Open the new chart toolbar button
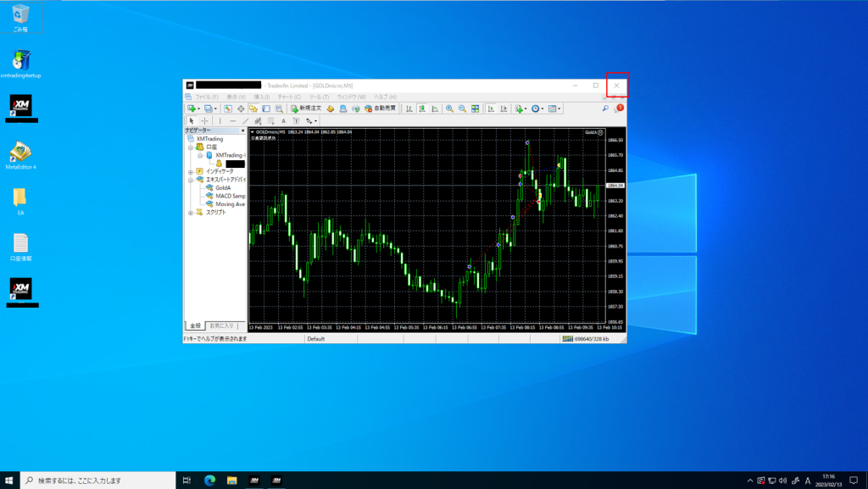Screen dimensions: 868x489 (x=192, y=109)
